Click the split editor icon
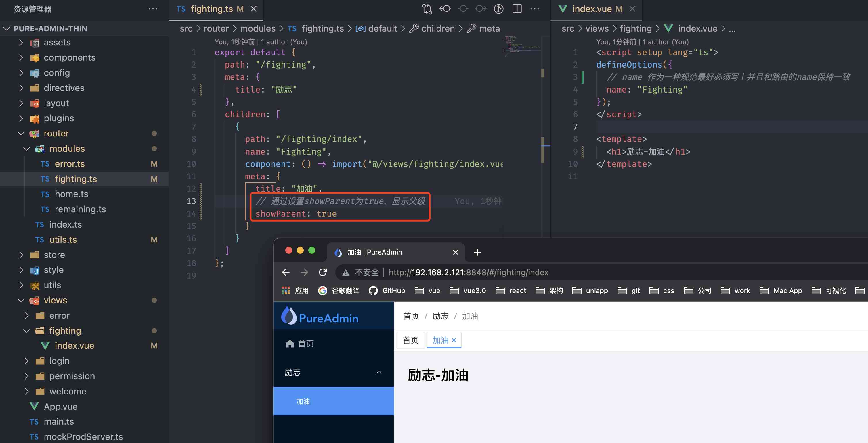Viewport: 868px width, 443px height. 517,9
